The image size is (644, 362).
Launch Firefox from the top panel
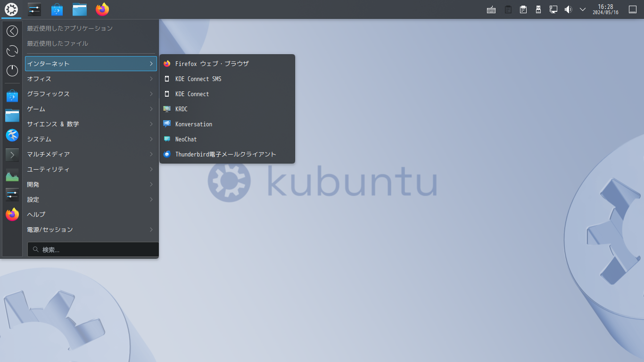102,9
